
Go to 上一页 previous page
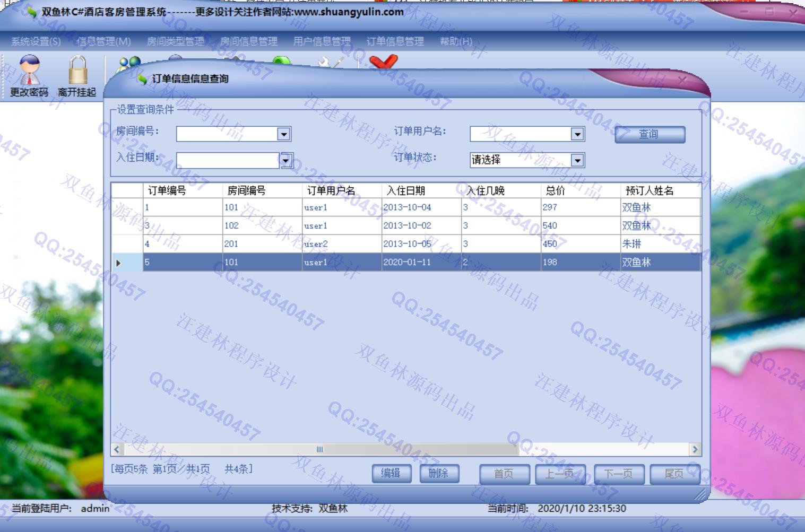click(x=560, y=474)
